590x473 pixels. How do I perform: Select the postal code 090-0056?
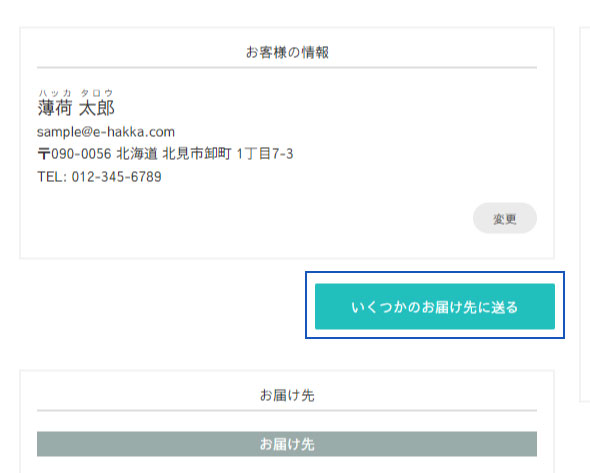point(81,154)
